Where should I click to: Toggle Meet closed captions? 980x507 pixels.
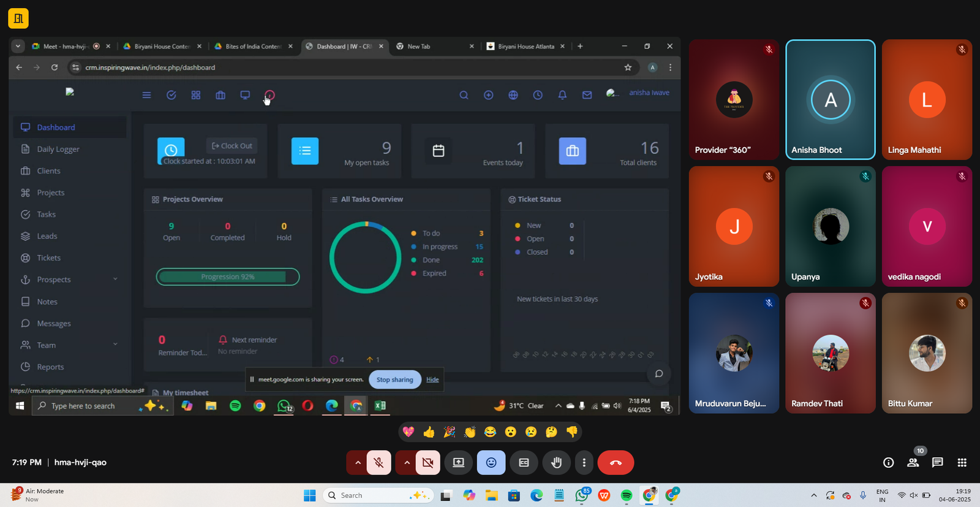click(524, 463)
